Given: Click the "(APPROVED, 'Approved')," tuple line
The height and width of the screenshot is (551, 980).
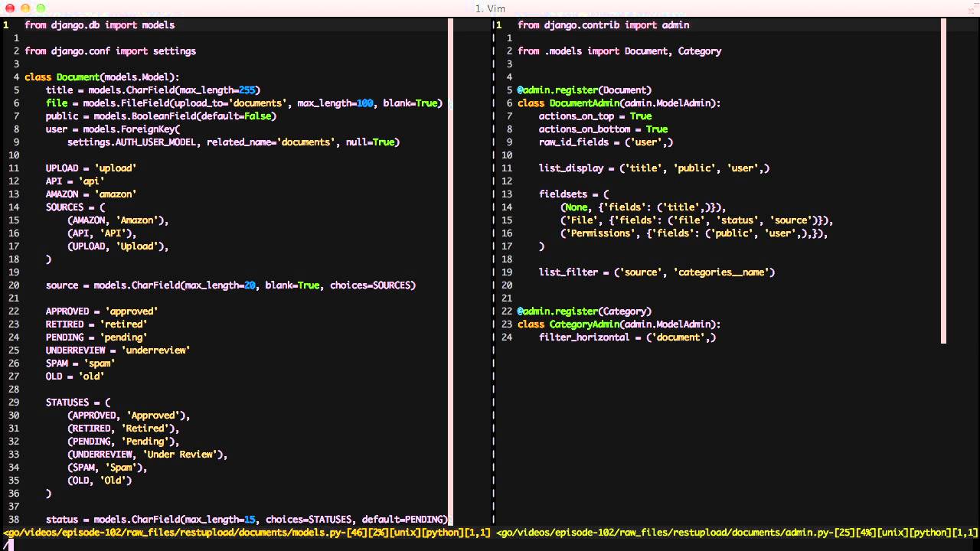Looking at the screenshot, I should click(x=129, y=416).
